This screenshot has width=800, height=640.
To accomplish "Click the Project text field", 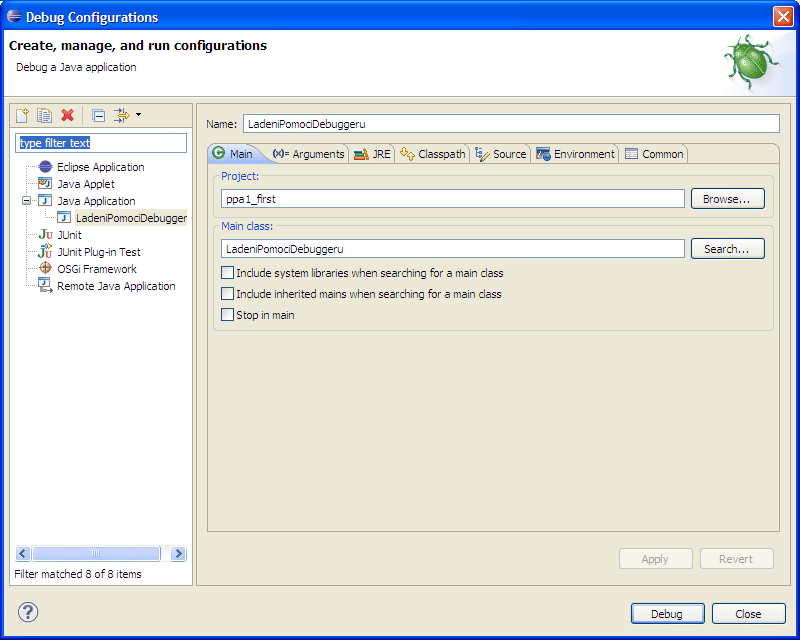I will pyautogui.click(x=453, y=199).
